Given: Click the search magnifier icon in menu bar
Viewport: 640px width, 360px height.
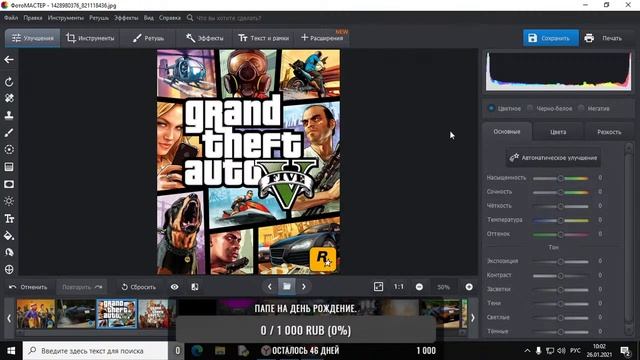Looking at the screenshot, I should tap(190, 18).
